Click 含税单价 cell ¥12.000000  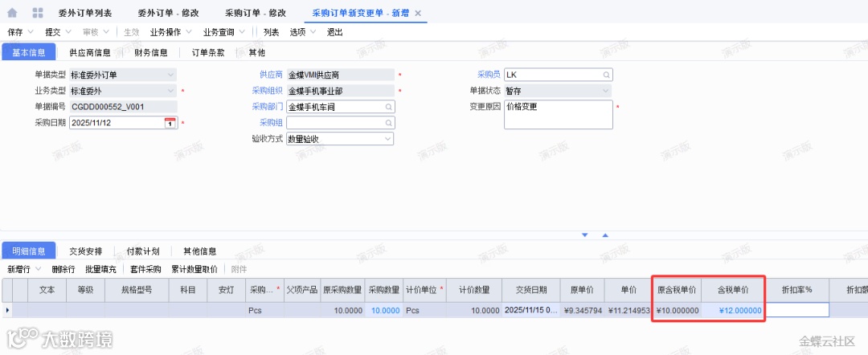coord(733,311)
